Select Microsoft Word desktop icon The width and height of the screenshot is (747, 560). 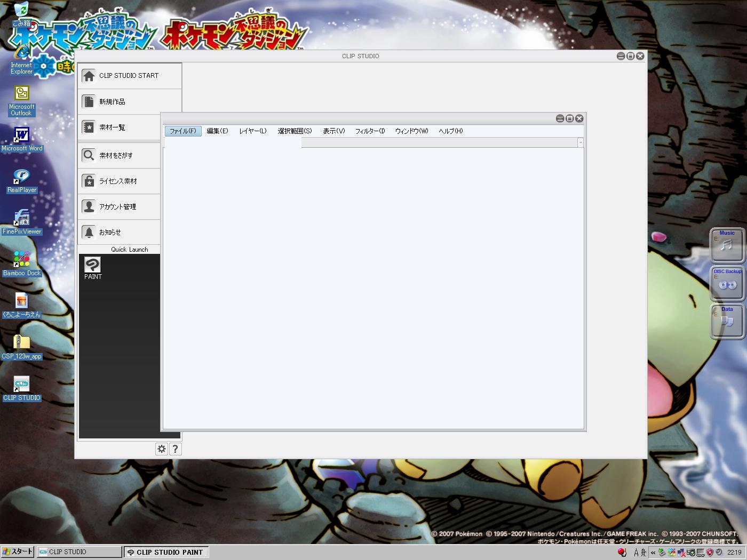point(21,139)
